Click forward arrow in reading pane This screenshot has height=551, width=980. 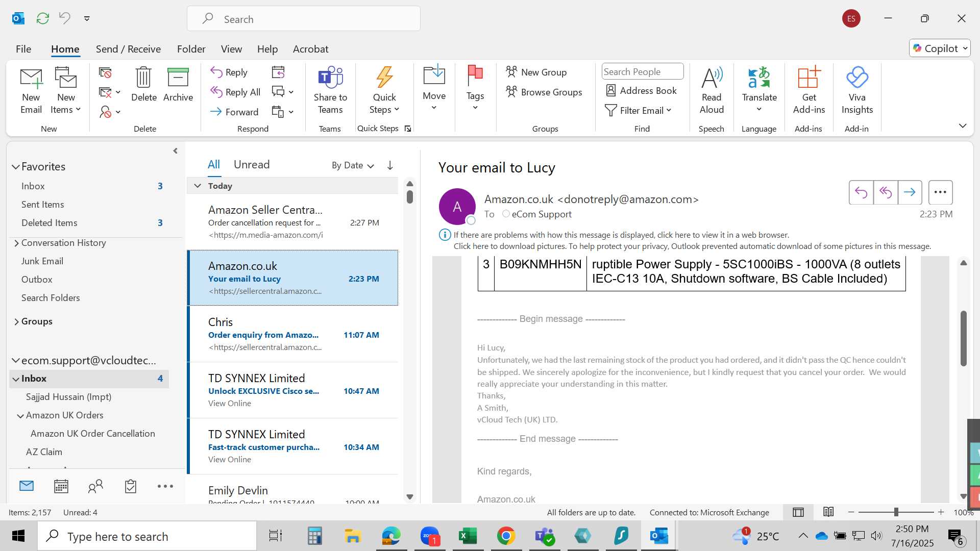910,192
